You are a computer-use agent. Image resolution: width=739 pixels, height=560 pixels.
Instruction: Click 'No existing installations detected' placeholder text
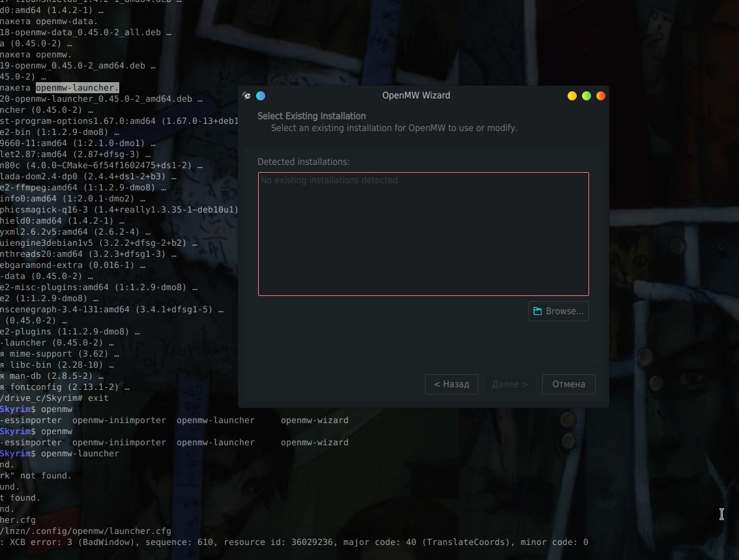pos(329,180)
